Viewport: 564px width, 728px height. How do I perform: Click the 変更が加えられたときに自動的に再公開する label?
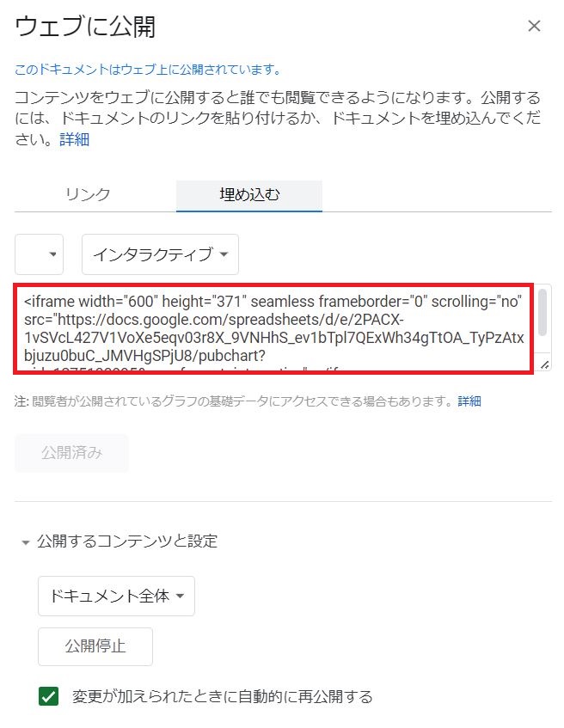tap(222, 696)
